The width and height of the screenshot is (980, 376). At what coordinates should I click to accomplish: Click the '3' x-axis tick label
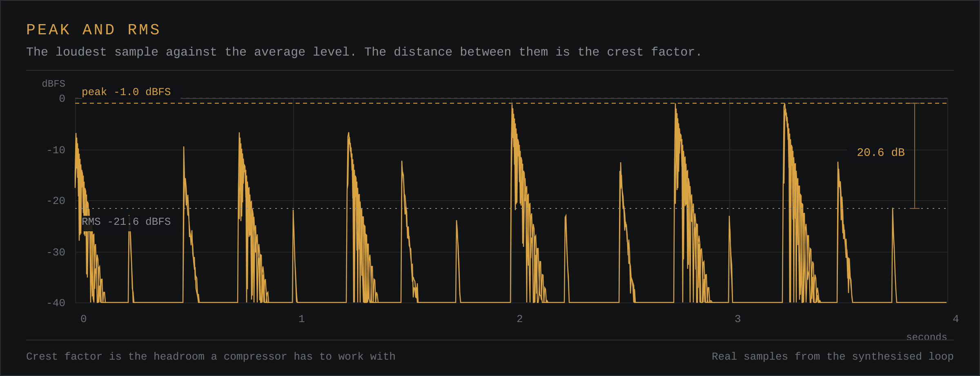[737, 319]
